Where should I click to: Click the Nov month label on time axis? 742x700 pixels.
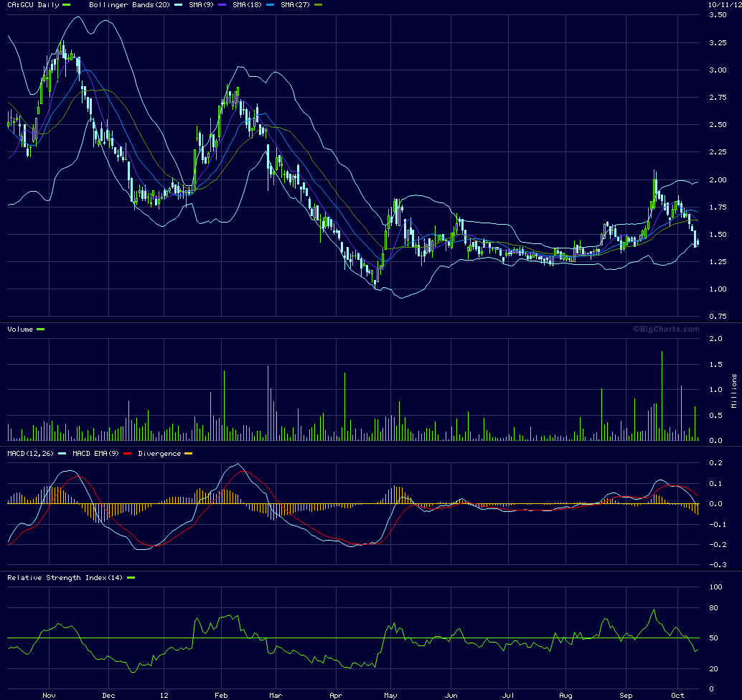[49, 695]
